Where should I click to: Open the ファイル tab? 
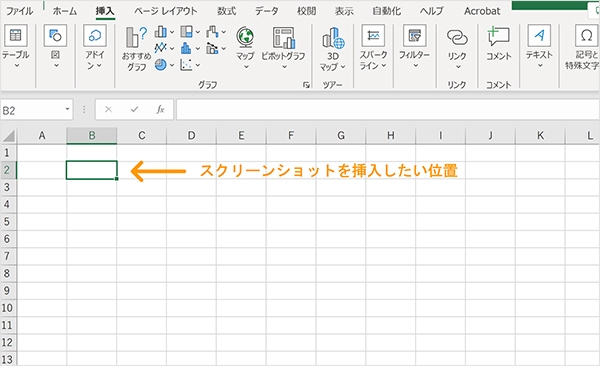coord(20,11)
